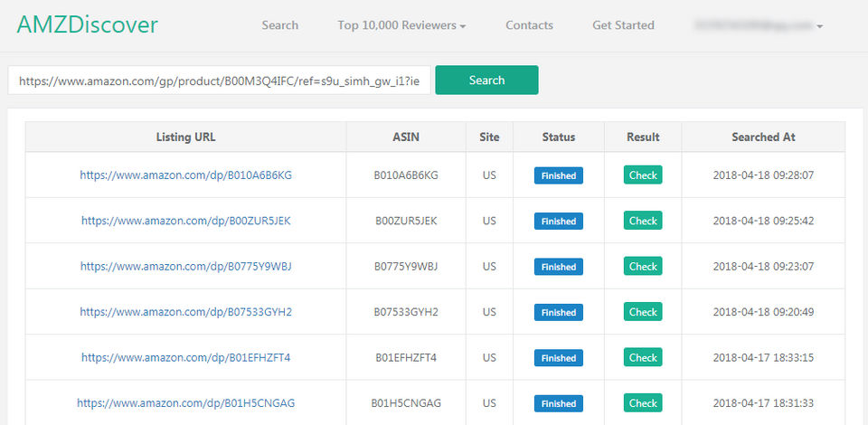Open the Contacts nav item

tap(529, 25)
